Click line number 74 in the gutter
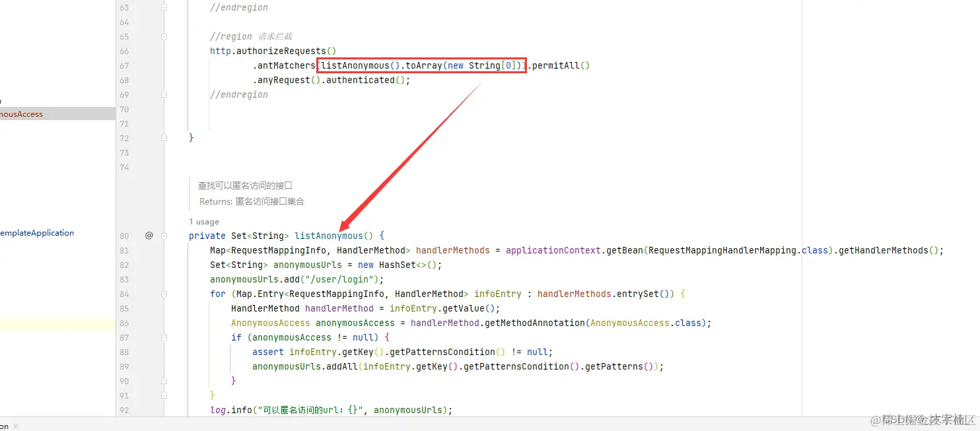 pyautogui.click(x=124, y=167)
